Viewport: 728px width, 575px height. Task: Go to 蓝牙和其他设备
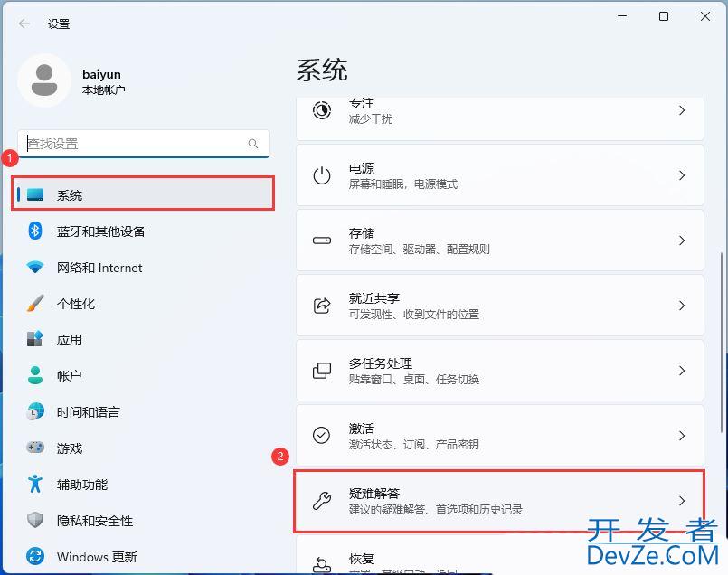(143, 231)
